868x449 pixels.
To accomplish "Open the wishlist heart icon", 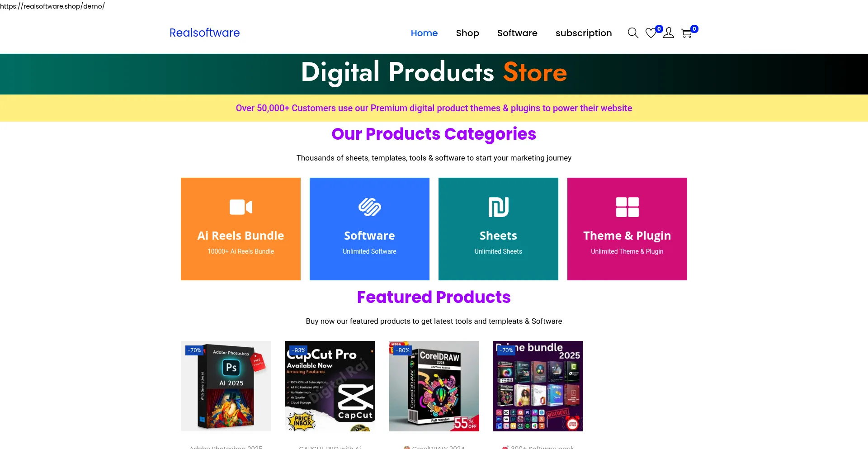I will pyautogui.click(x=651, y=33).
